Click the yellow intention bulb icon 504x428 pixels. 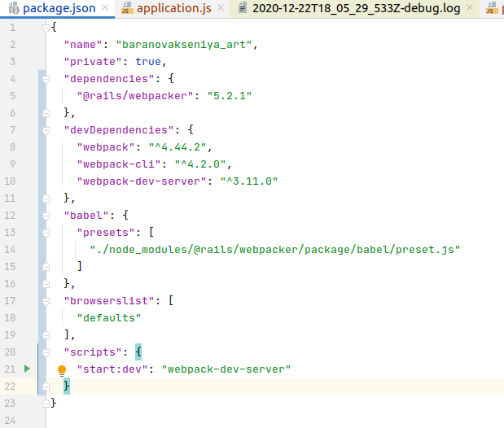62,370
